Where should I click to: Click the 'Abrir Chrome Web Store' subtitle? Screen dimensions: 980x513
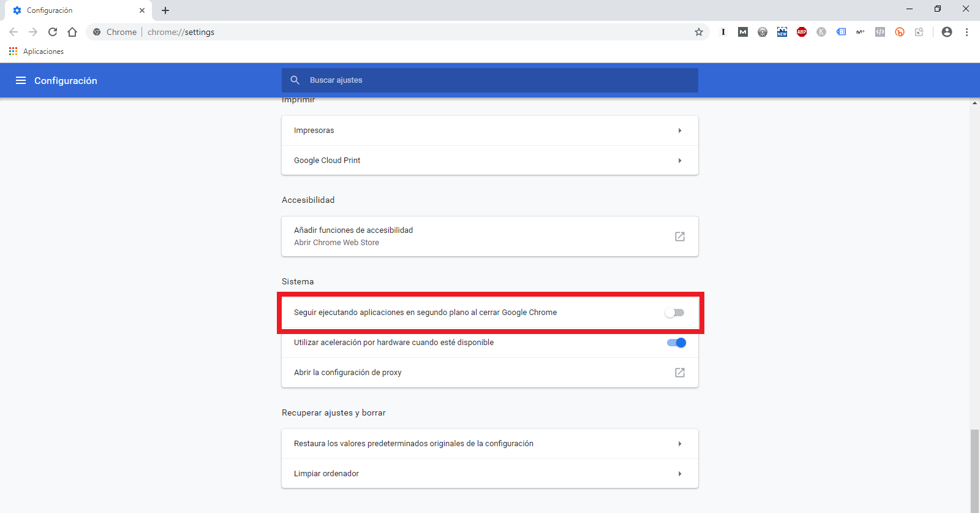(336, 243)
